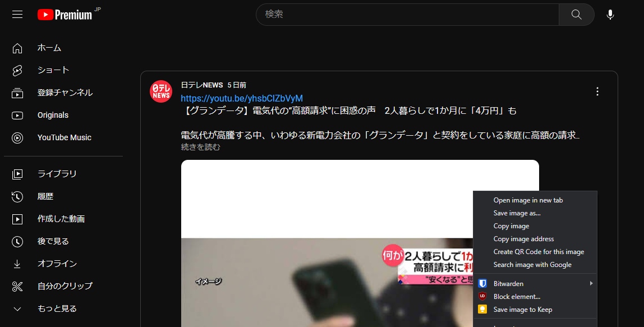Screen dimensions: 644x327
Task: Click the Google Keep bulb icon
Action: click(x=482, y=310)
